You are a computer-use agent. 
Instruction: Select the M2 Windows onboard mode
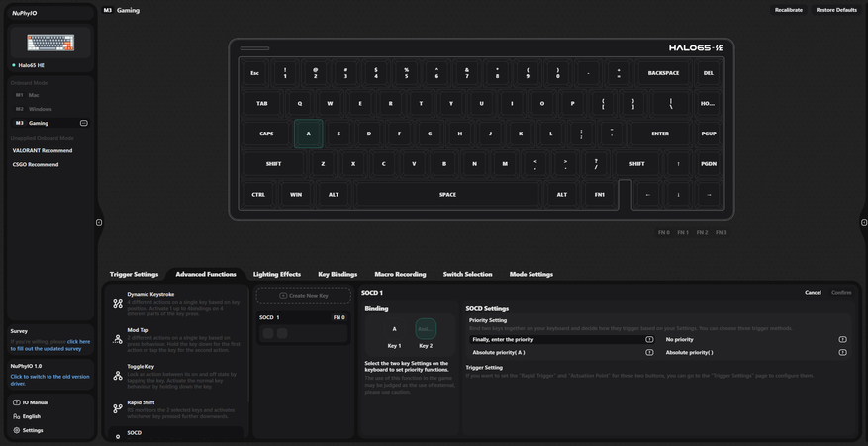pos(49,109)
